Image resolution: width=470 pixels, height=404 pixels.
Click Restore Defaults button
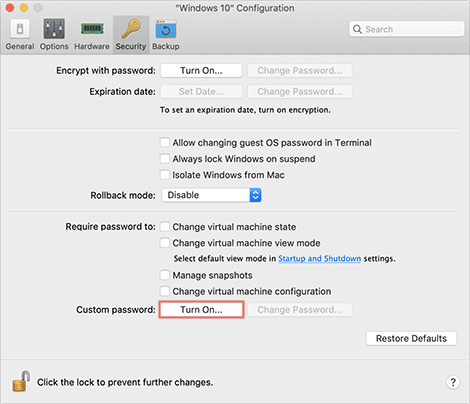(411, 338)
